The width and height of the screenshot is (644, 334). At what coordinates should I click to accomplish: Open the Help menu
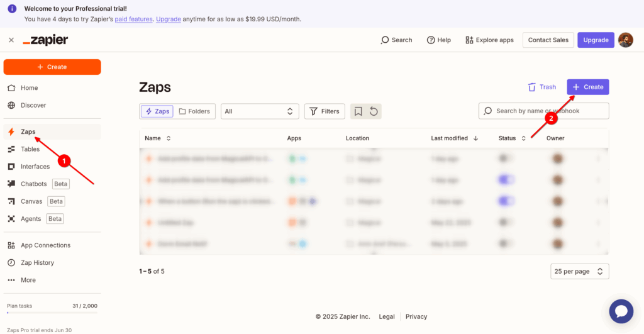tap(438, 40)
